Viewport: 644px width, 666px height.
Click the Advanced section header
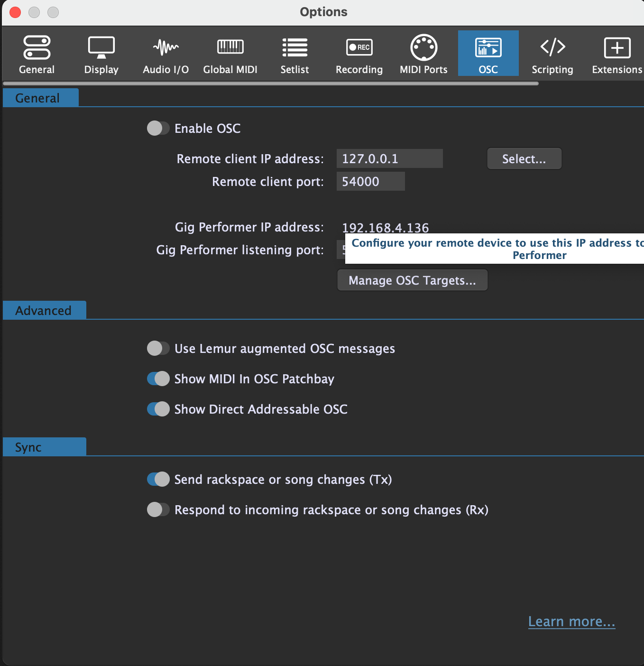[45, 310]
